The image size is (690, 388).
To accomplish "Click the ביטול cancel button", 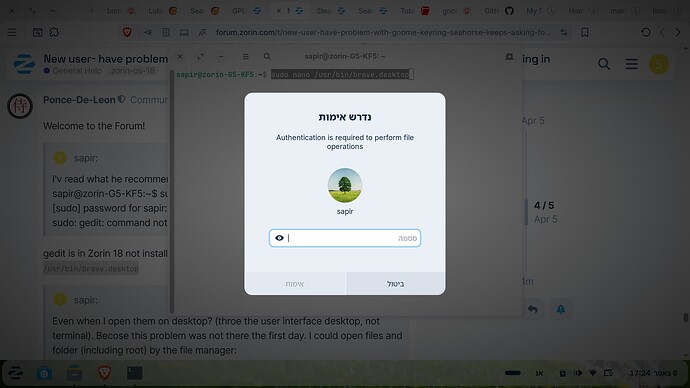I will coord(396,284).
